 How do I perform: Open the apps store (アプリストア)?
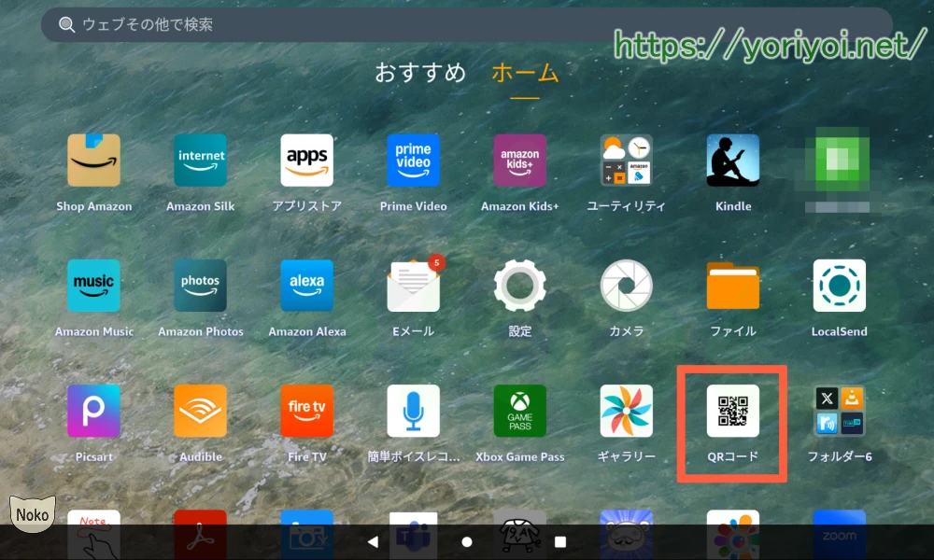(x=306, y=161)
